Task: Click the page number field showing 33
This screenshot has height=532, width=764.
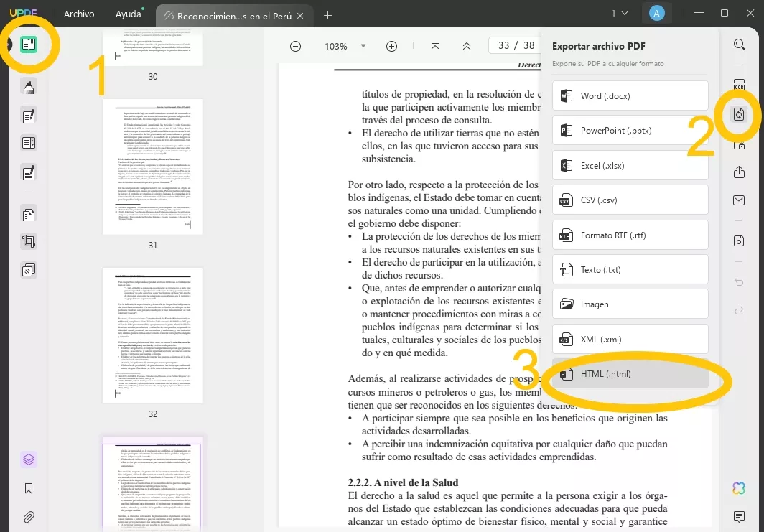Action: [504, 45]
